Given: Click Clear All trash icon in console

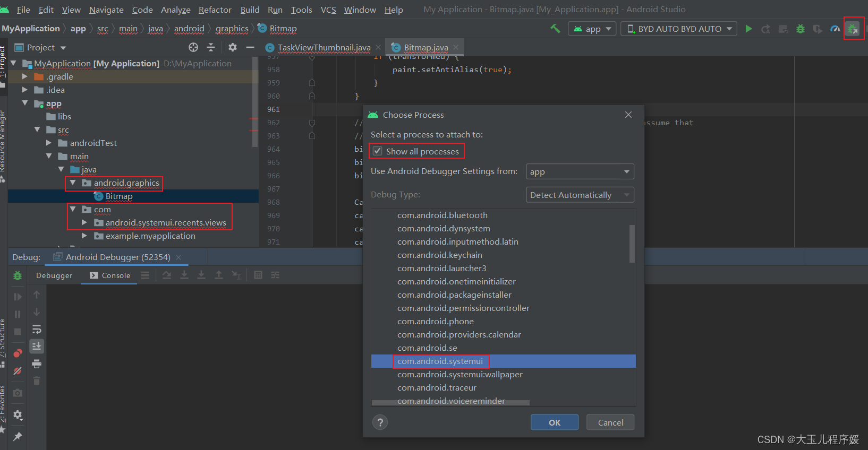Looking at the screenshot, I should point(37,380).
